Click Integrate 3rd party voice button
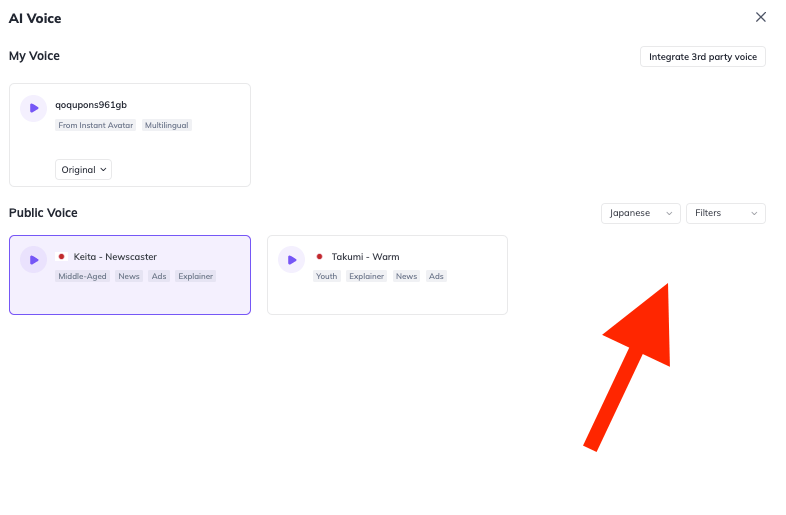Screen dimensions: 786x515 [702, 57]
